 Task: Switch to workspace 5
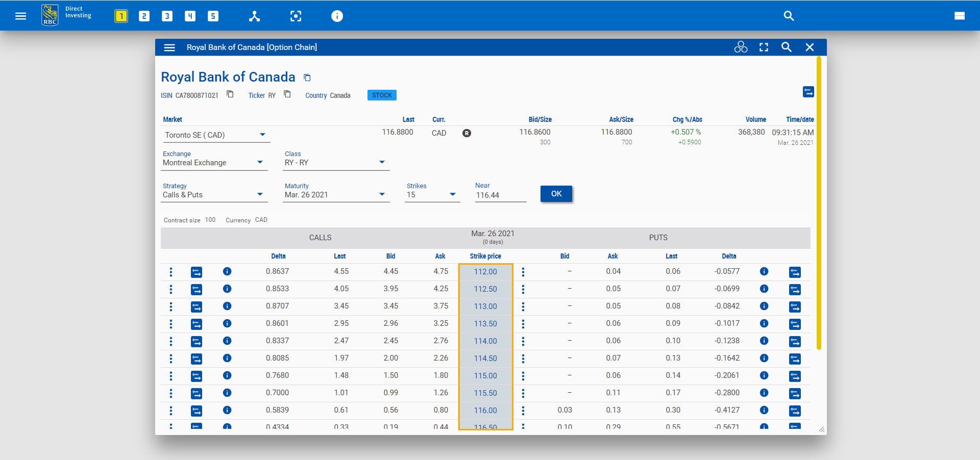(213, 16)
